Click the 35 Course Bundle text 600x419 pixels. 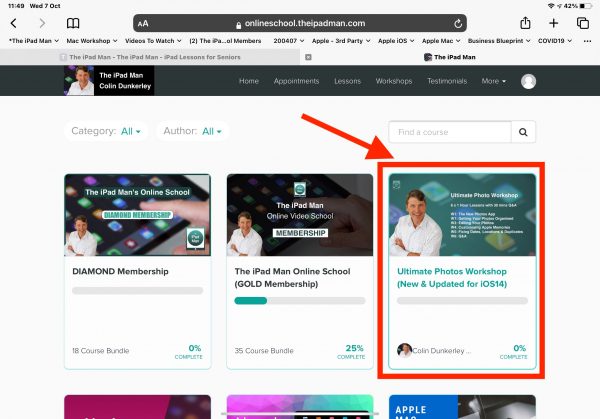point(264,351)
